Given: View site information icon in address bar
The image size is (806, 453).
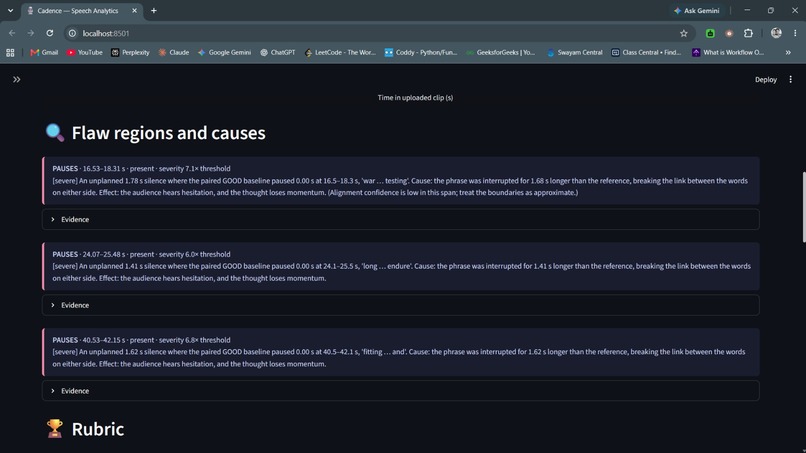Looking at the screenshot, I should [x=72, y=33].
